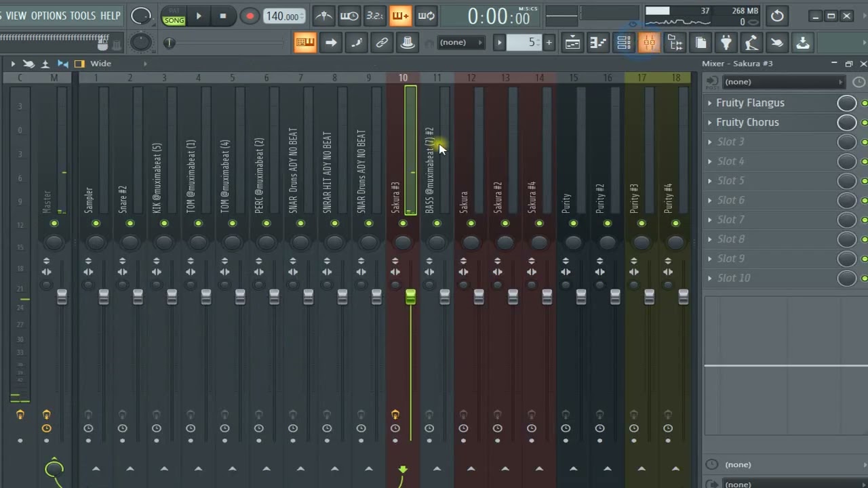This screenshot has width=868, height=488.
Task: Open the pattern selector (none) dropdown
Action: pyautogui.click(x=461, y=43)
